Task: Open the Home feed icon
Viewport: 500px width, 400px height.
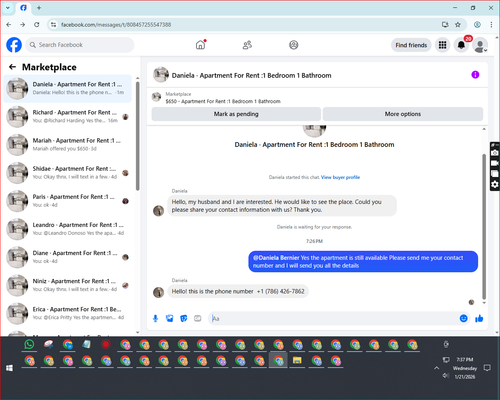Action: (x=200, y=45)
